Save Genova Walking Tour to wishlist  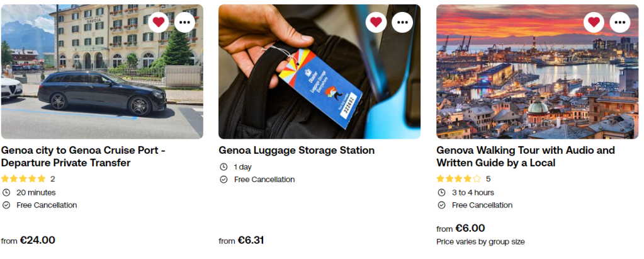point(594,22)
